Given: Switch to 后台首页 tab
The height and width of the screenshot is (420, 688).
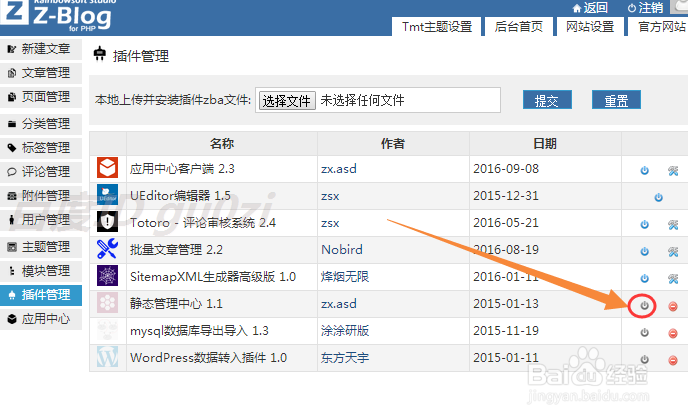Looking at the screenshot, I should (519, 27).
